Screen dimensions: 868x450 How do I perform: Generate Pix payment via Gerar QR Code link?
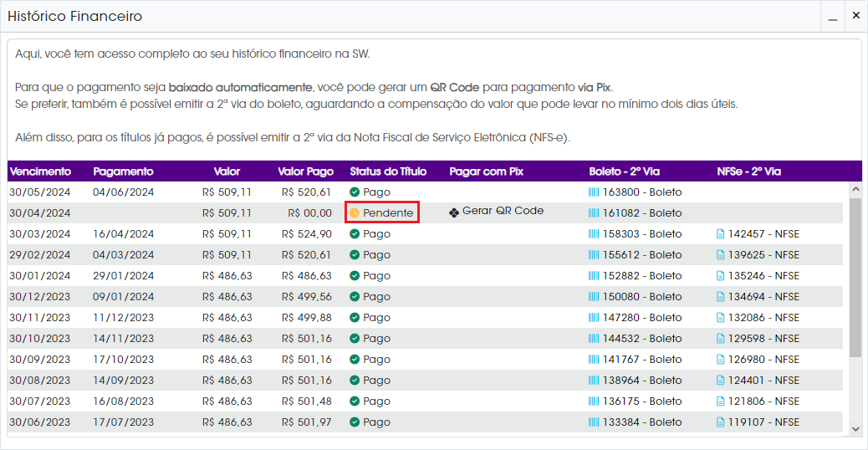pyautogui.click(x=503, y=211)
